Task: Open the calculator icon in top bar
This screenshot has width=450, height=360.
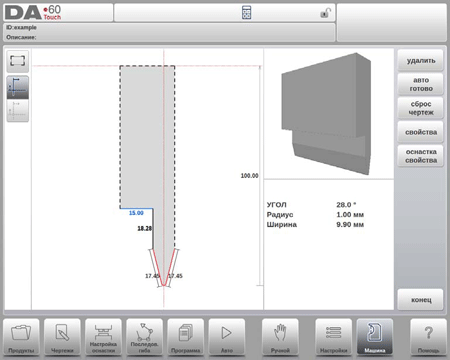Action: coord(246,13)
